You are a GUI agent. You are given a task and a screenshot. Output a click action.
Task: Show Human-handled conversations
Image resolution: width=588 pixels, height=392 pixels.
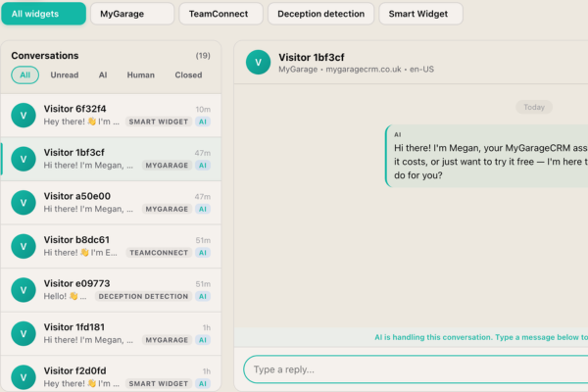point(140,75)
